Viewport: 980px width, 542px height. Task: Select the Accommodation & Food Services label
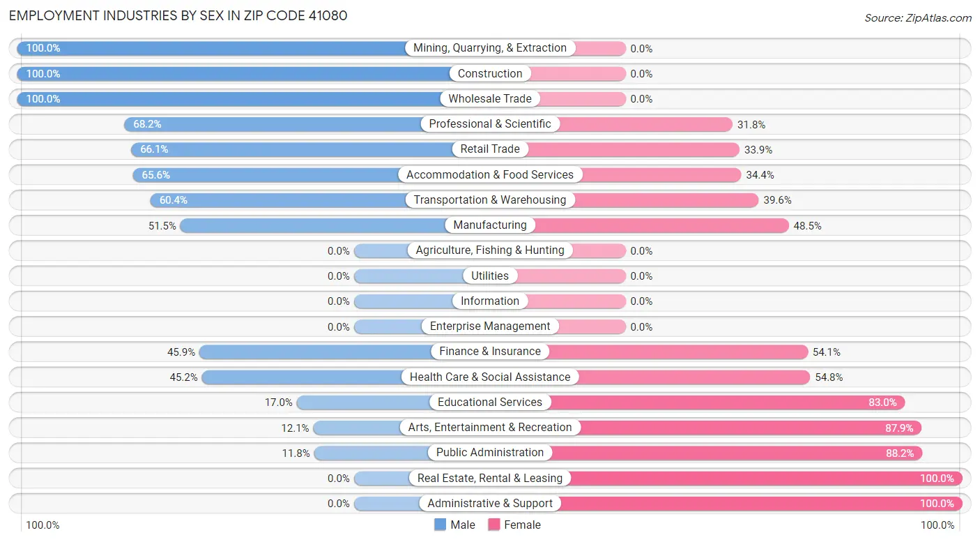tap(490, 175)
